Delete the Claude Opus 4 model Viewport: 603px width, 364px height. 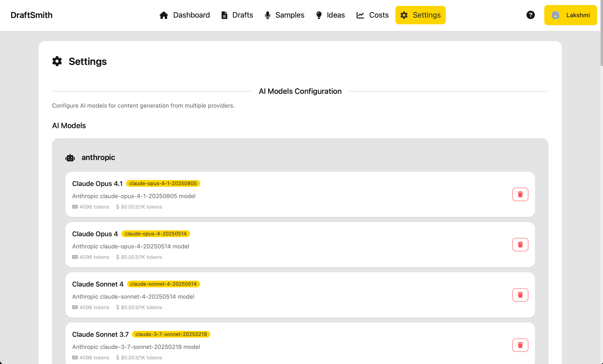pos(520,244)
